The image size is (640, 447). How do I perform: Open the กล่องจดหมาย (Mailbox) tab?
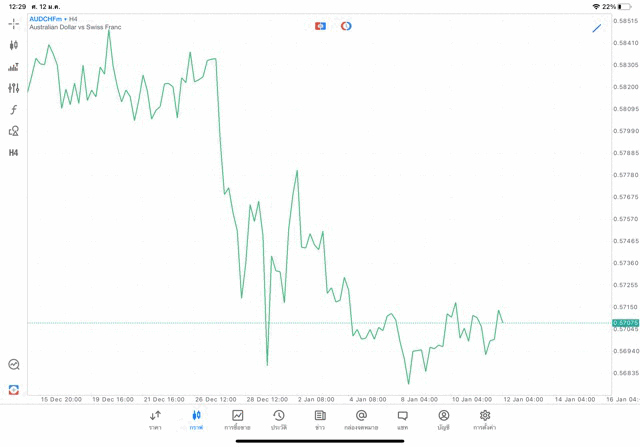(x=361, y=420)
